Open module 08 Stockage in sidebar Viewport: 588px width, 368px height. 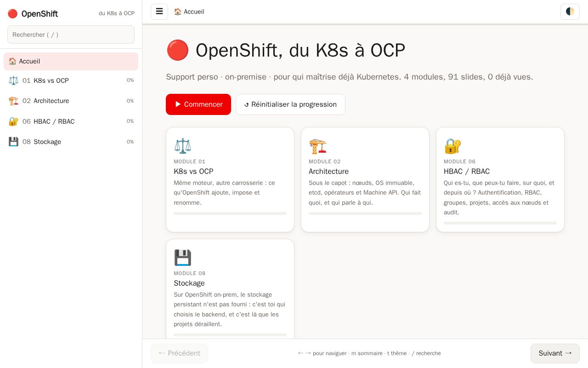71,142
